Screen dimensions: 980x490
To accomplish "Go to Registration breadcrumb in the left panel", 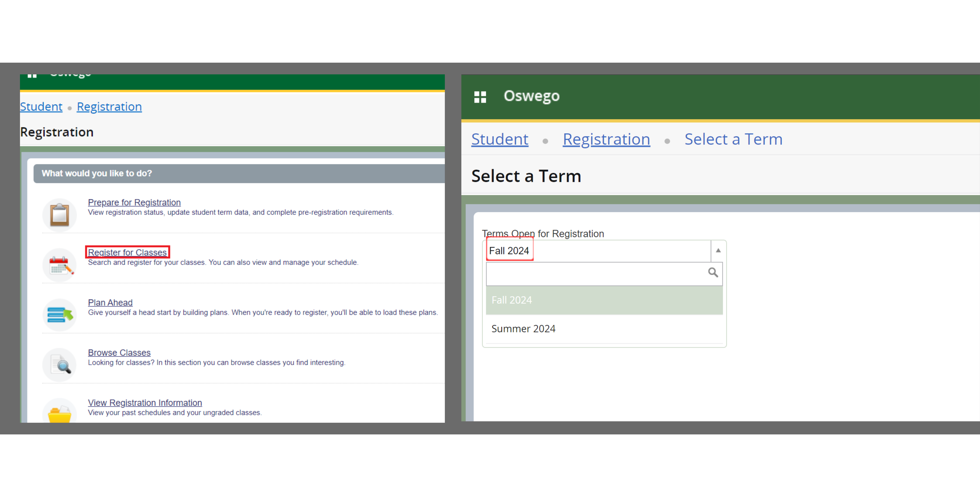I will [x=109, y=107].
